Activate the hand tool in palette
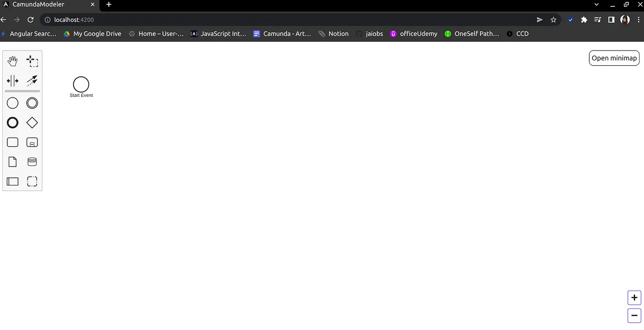 [x=12, y=61]
